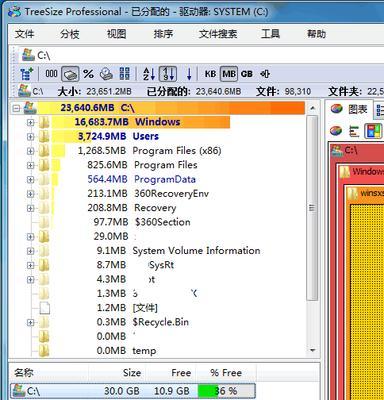Screen dimensions: 384x400
Task: Expand the Users folder node
Action: [30, 137]
